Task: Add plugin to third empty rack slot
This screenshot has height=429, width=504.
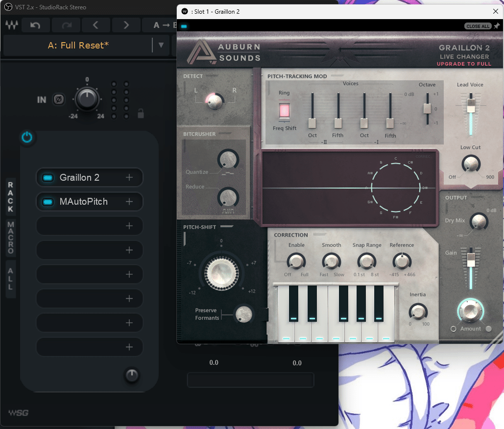Action: tap(129, 226)
